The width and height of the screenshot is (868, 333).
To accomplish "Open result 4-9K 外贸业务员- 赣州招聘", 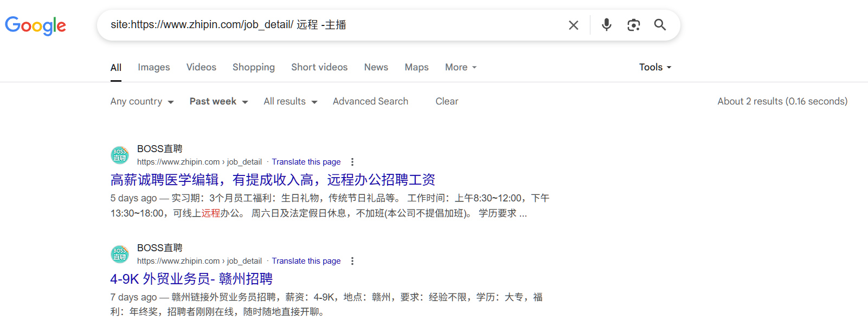I will (191, 279).
